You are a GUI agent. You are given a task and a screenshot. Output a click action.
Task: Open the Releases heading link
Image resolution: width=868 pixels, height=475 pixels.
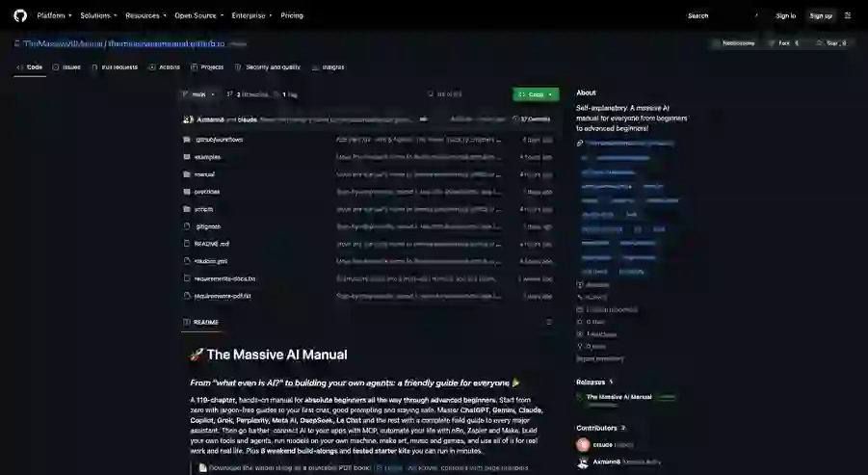click(x=595, y=382)
